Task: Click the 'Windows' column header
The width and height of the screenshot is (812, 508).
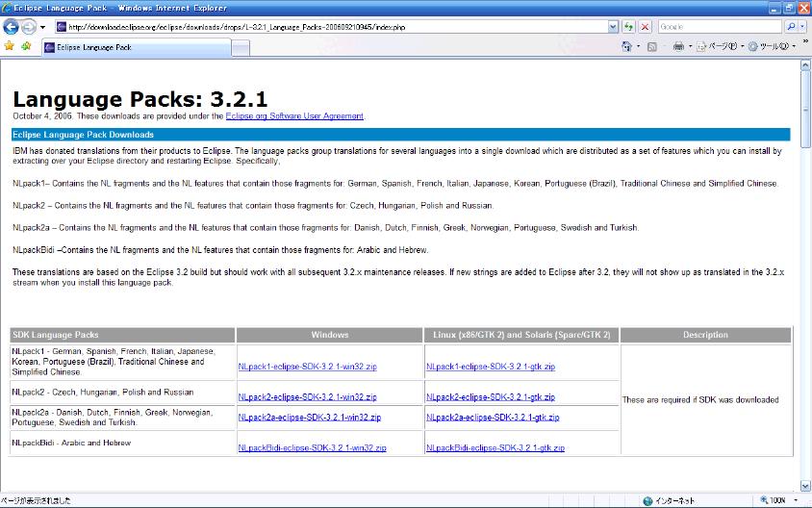Action: pyautogui.click(x=330, y=335)
